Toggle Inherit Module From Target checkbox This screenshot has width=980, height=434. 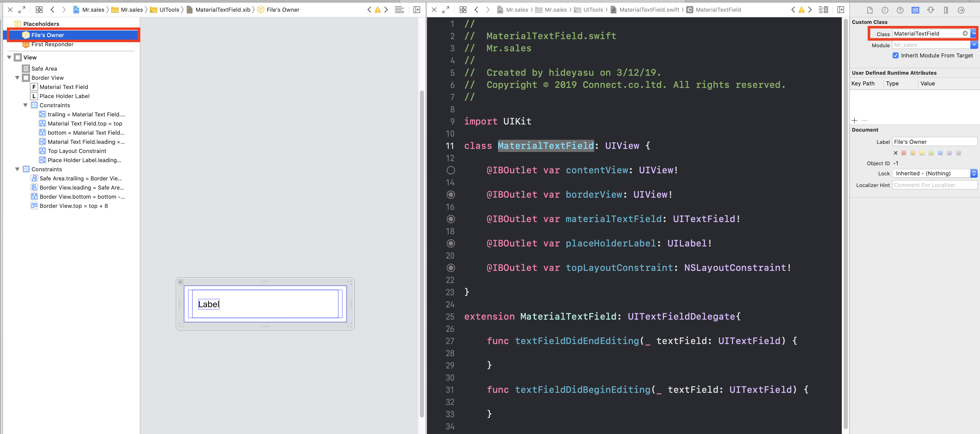click(896, 56)
